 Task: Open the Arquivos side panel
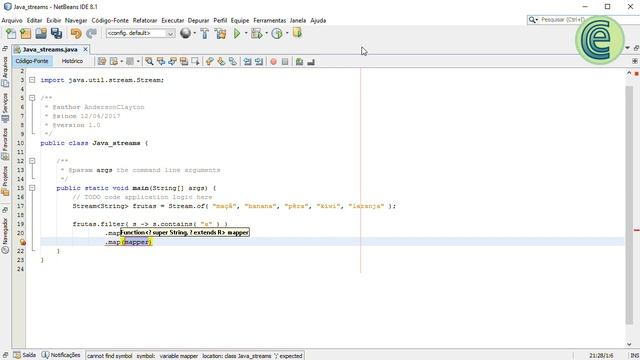tap(5, 72)
